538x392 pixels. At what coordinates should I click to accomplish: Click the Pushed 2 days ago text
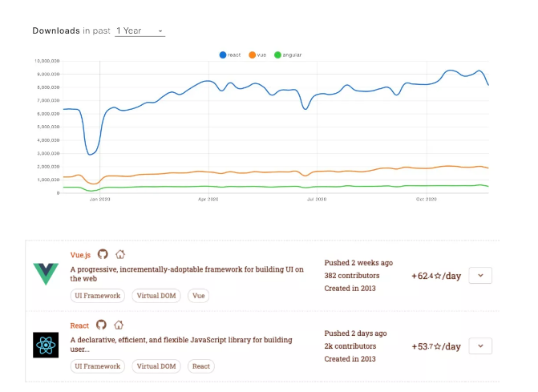tap(355, 333)
